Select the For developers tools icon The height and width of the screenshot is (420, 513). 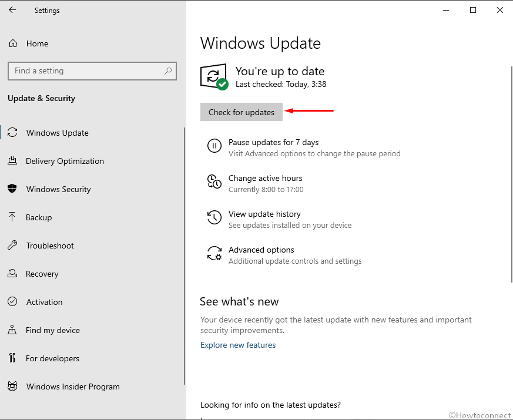12,358
